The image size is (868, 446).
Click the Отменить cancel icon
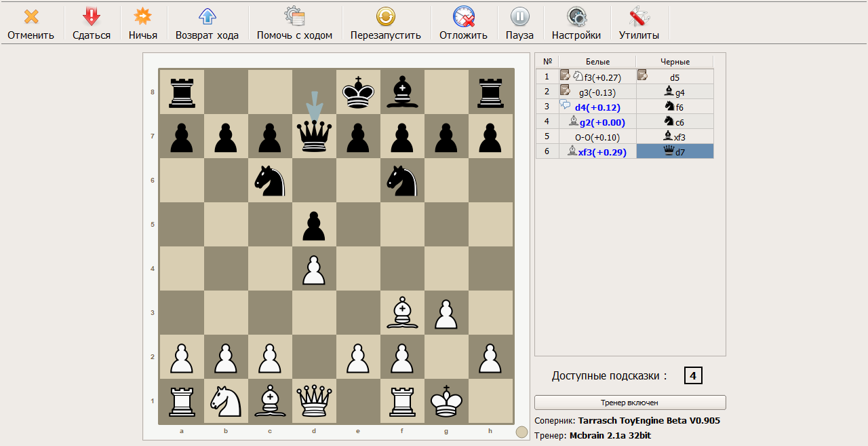coord(31,17)
